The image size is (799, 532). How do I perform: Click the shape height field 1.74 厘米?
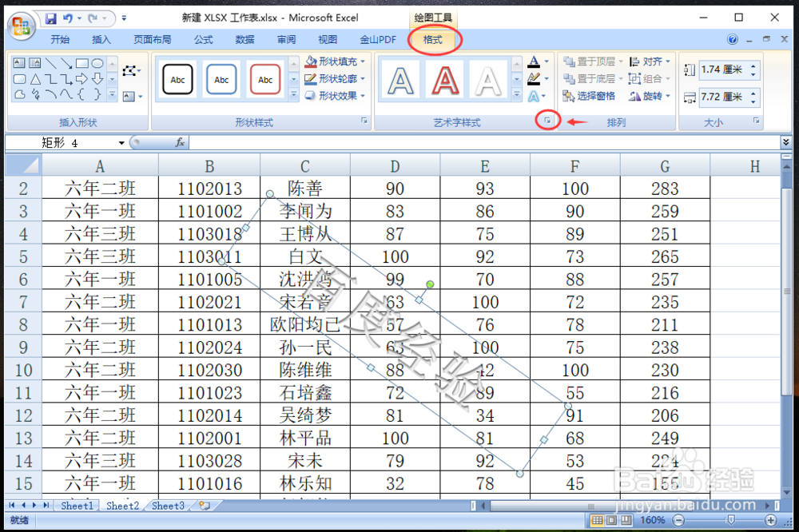(x=722, y=69)
